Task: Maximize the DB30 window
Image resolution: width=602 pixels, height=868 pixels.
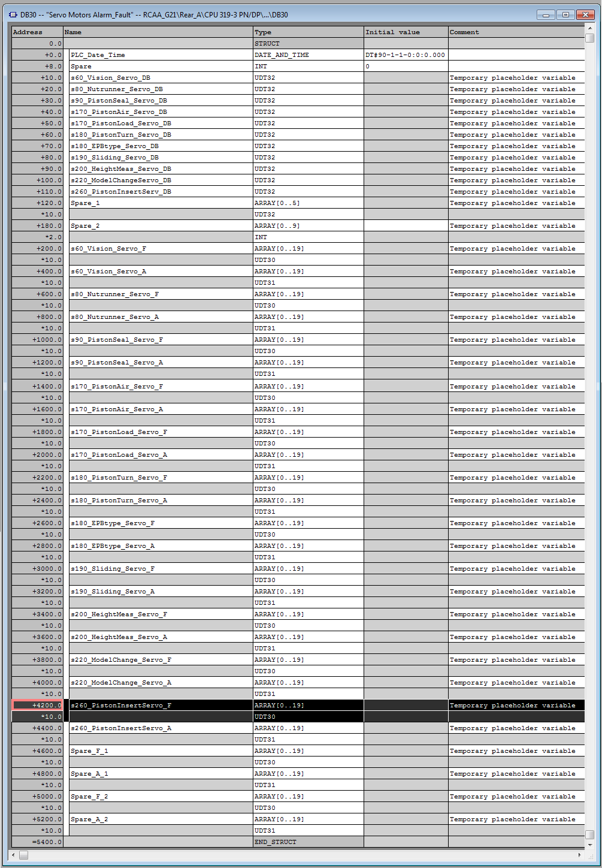Action: point(565,14)
